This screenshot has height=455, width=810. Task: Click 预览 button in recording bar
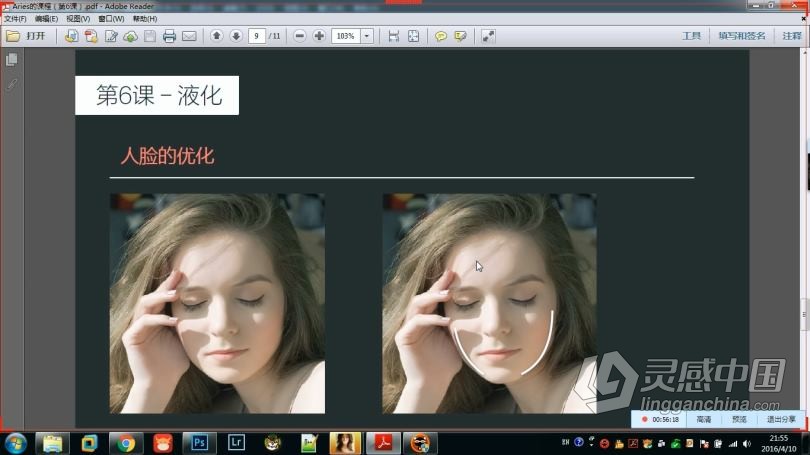pyautogui.click(x=739, y=419)
